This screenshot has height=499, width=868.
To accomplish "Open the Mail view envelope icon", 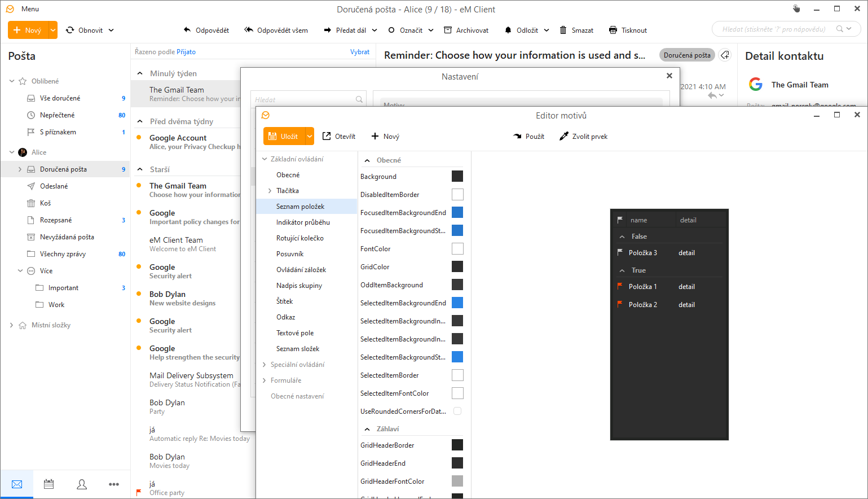I will pyautogui.click(x=17, y=484).
